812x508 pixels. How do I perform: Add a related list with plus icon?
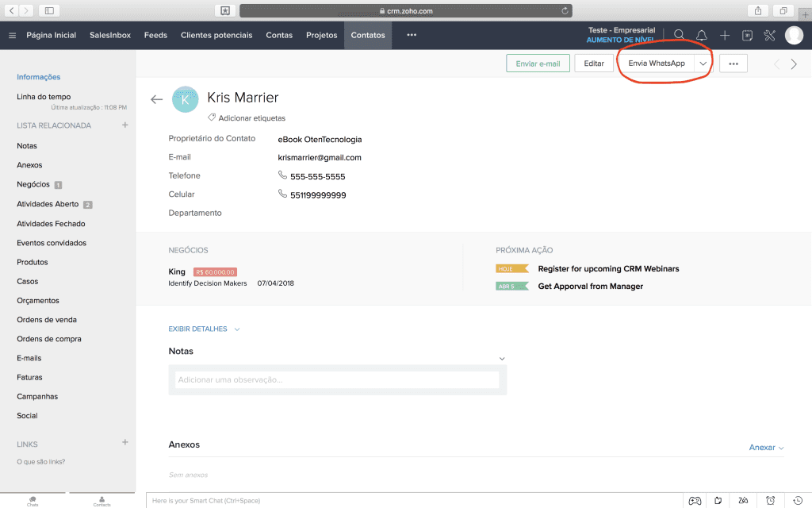124,125
